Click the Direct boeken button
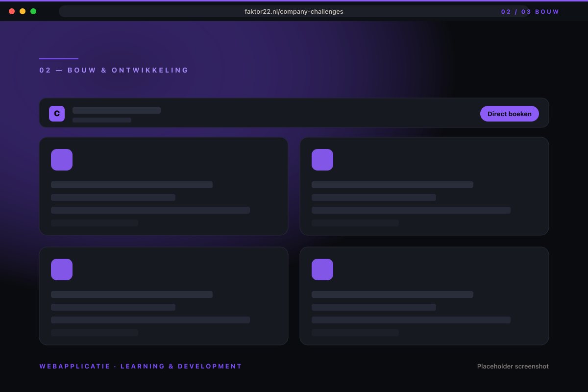The height and width of the screenshot is (392, 588). [x=510, y=114]
